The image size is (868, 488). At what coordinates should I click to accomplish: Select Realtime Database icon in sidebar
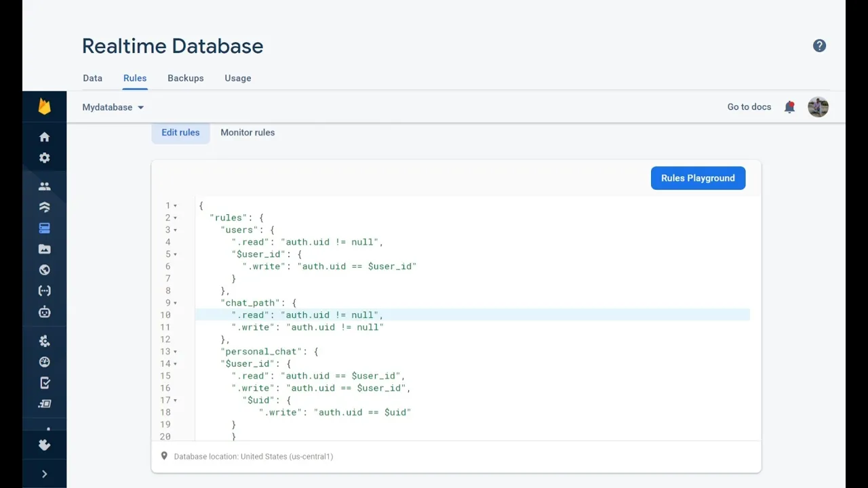tap(45, 228)
